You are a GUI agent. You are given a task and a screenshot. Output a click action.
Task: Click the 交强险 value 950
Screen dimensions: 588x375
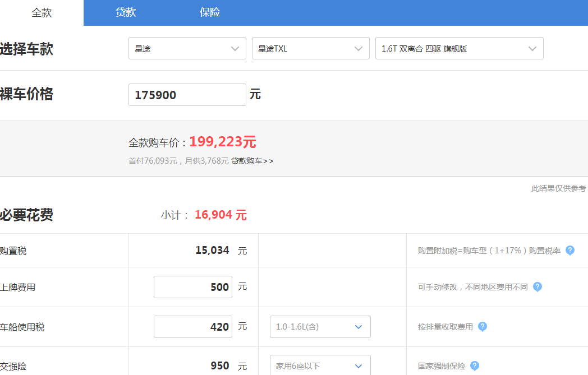click(220, 365)
